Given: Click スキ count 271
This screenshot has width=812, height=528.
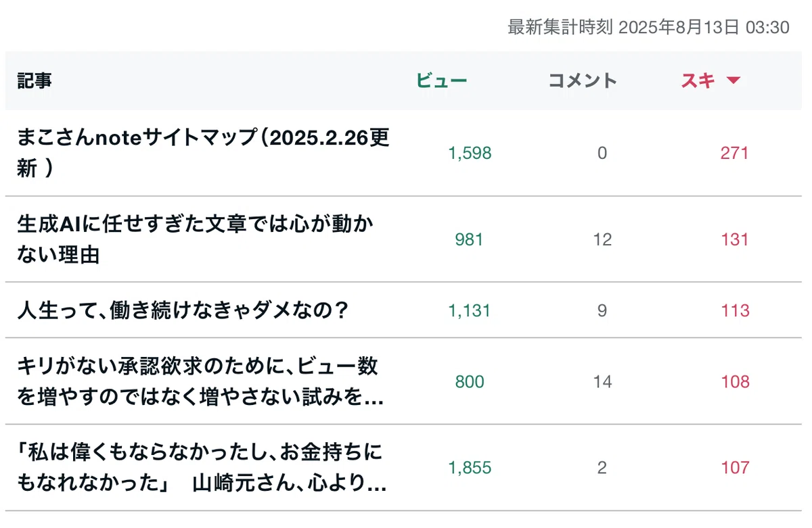Looking at the screenshot, I should pyautogui.click(x=735, y=153).
